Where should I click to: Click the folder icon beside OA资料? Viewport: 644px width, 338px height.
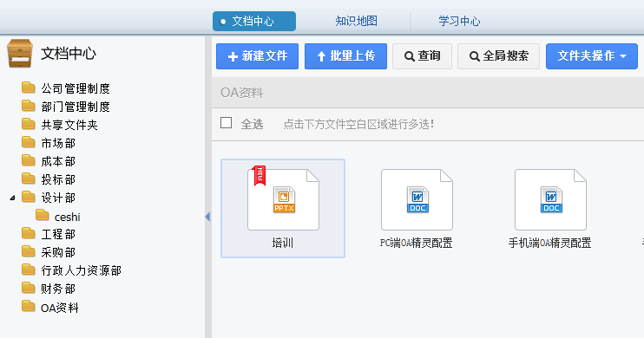pyautogui.click(x=29, y=307)
